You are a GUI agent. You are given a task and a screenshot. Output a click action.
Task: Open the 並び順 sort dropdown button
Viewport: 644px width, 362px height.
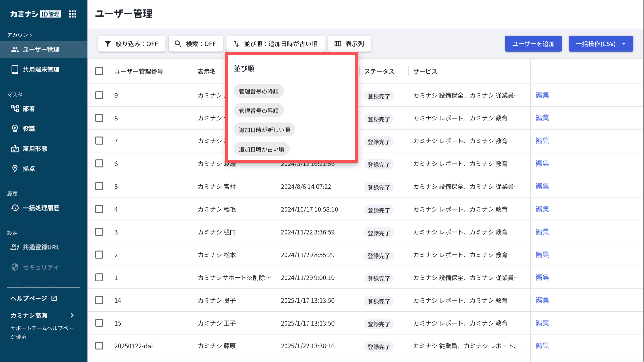[x=275, y=44]
